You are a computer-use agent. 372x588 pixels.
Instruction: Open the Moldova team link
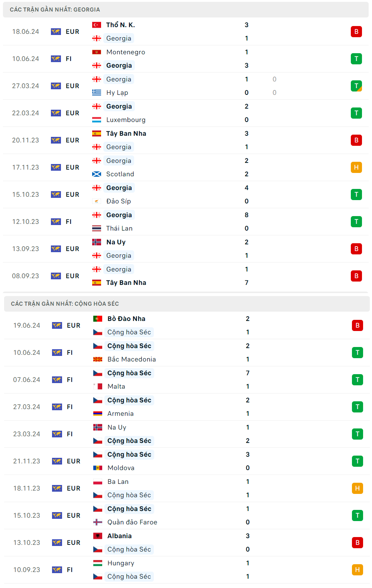click(x=121, y=468)
